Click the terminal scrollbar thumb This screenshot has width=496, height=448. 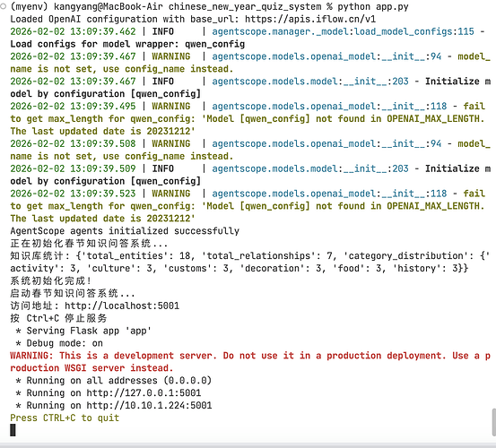494,422
